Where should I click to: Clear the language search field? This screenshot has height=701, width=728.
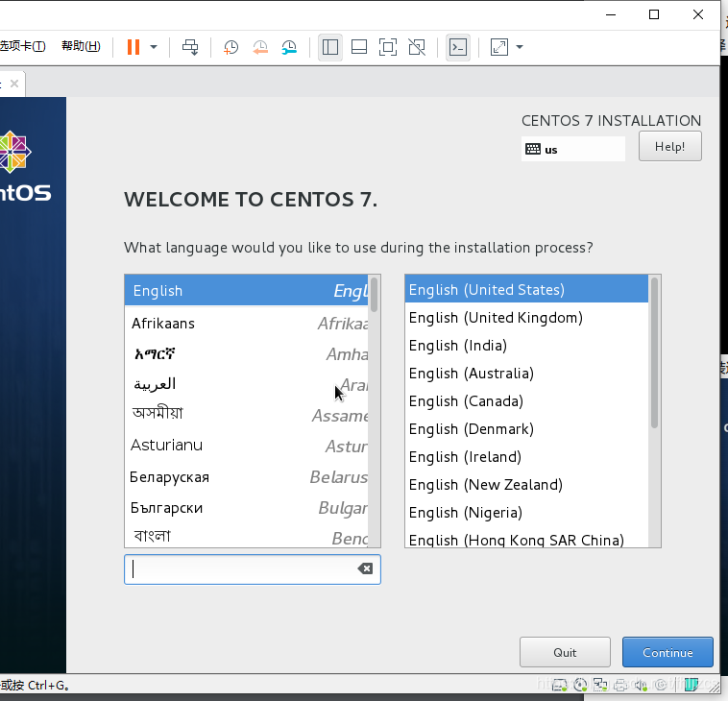pyautogui.click(x=365, y=568)
